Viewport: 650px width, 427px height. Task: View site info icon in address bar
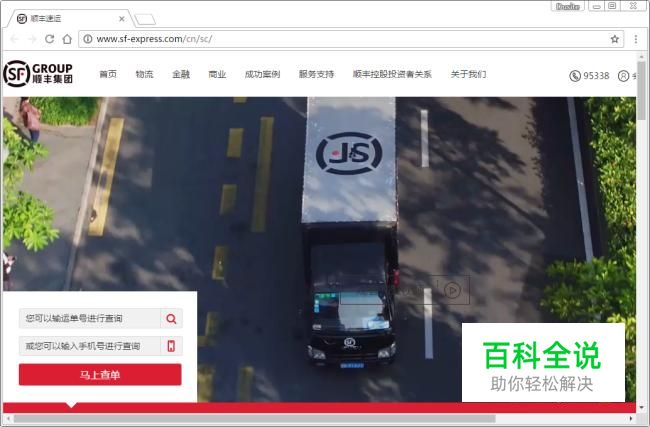click(88, 39)
